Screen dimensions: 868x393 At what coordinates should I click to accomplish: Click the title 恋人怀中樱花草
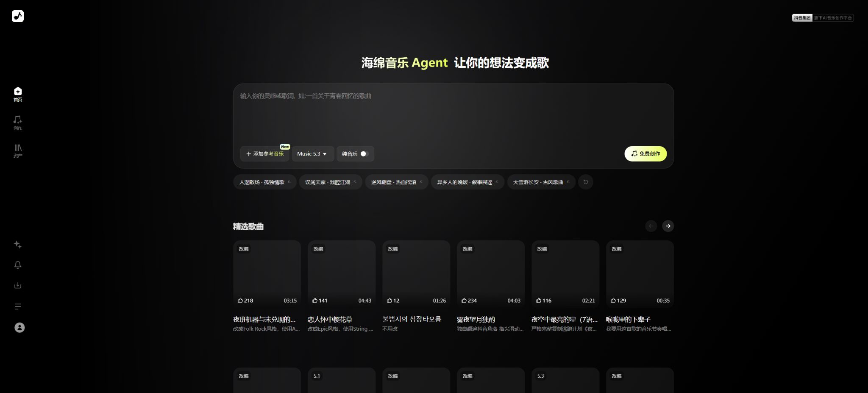pos(330,319)
